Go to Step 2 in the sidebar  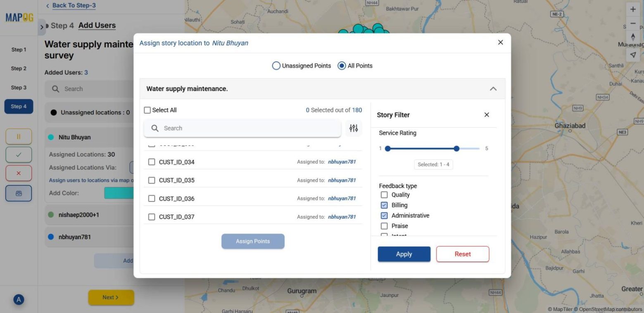tap(18, 68)
